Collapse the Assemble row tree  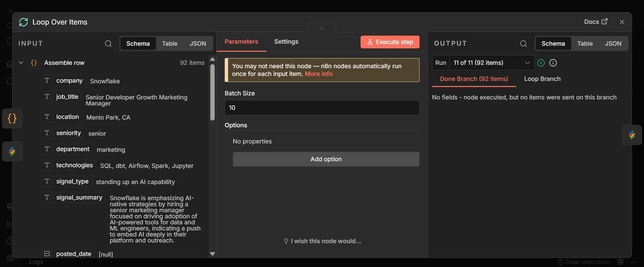tap(21, 63)
